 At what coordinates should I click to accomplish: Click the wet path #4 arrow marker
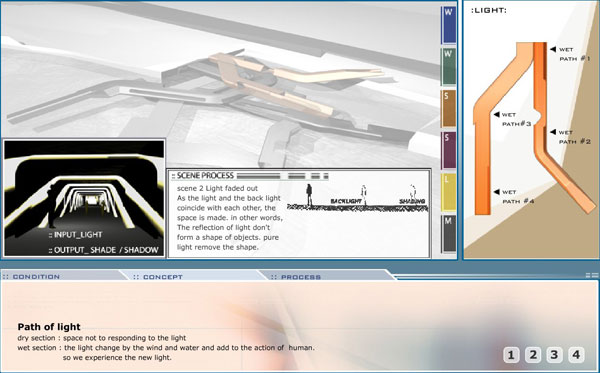497,192
